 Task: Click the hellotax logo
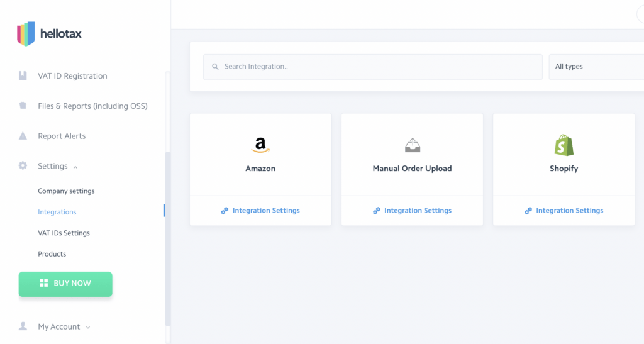(49, 34)
